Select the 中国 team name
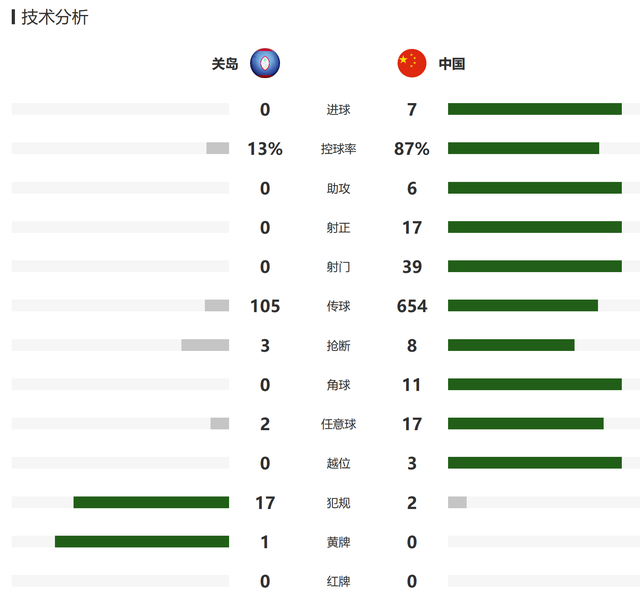Viewport: 640px width, 602px height. click(452, 64)
